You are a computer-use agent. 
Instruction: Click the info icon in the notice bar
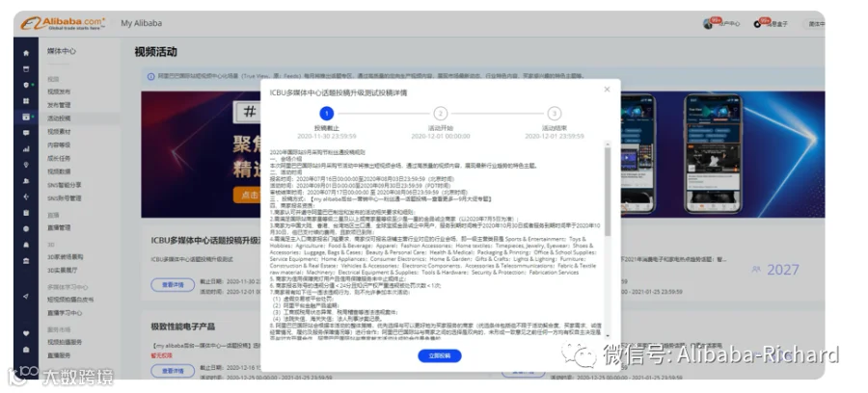pos(150,76)
